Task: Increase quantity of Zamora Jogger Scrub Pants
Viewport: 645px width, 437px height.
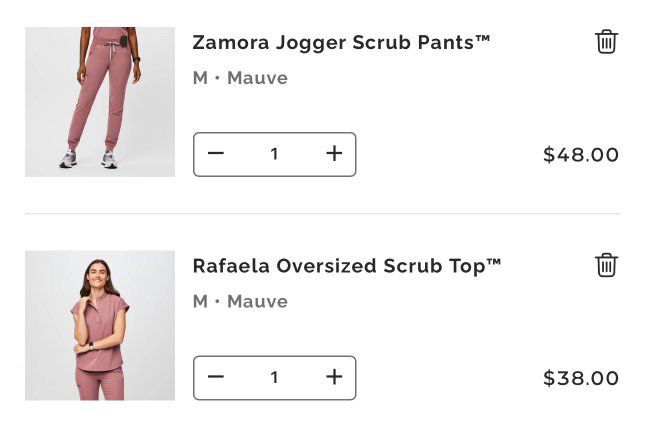Action: [x=334, y=154]
